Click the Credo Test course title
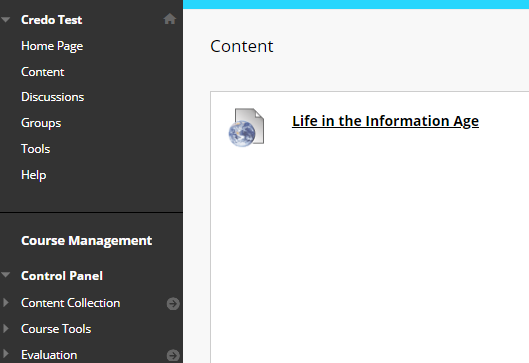Image resolution: width=529 pixels, height=363 pixels. (x=52, y=20)
